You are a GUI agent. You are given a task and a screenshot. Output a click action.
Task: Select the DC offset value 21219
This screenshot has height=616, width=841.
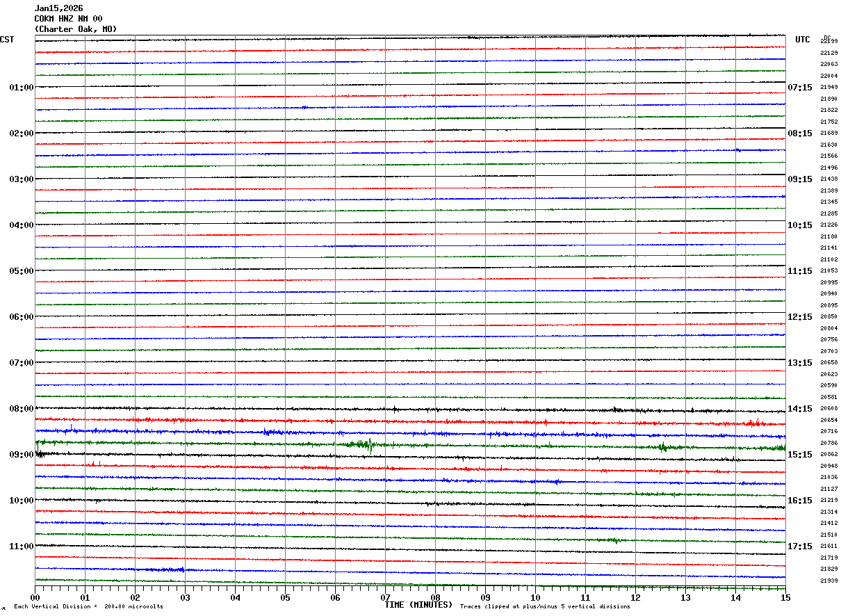[x=829, y=500]
